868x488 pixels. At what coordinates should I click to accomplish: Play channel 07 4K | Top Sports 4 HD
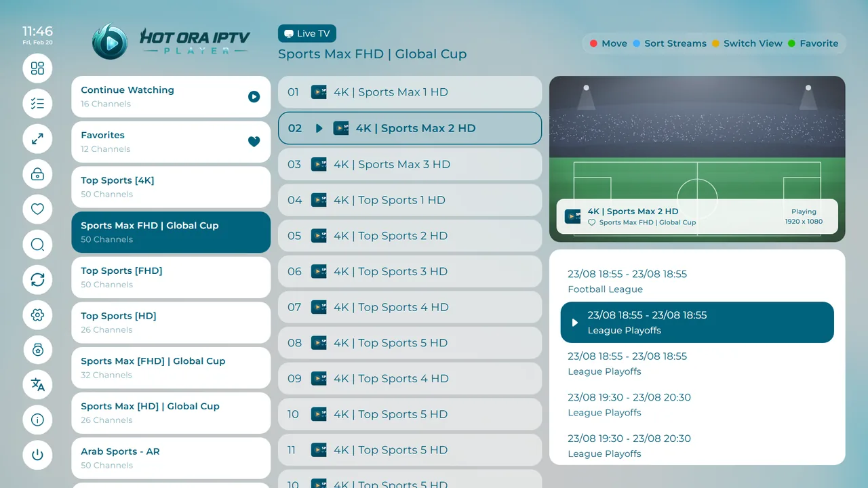410,307
